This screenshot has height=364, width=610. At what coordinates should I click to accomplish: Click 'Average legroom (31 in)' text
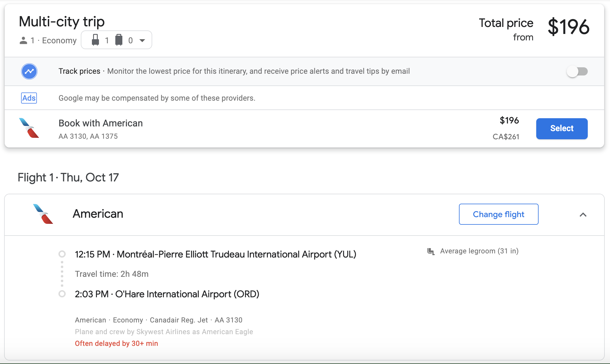tap(479, 251)
